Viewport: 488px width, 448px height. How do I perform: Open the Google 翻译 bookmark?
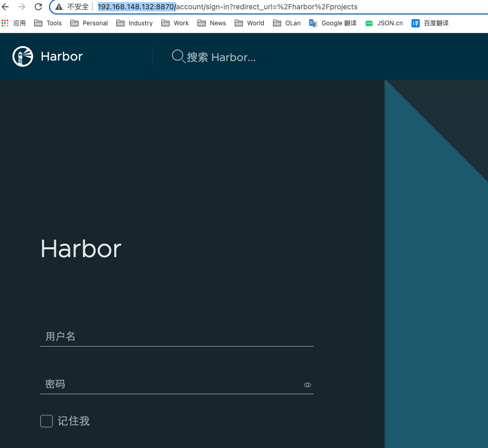(x=333, y=23)
